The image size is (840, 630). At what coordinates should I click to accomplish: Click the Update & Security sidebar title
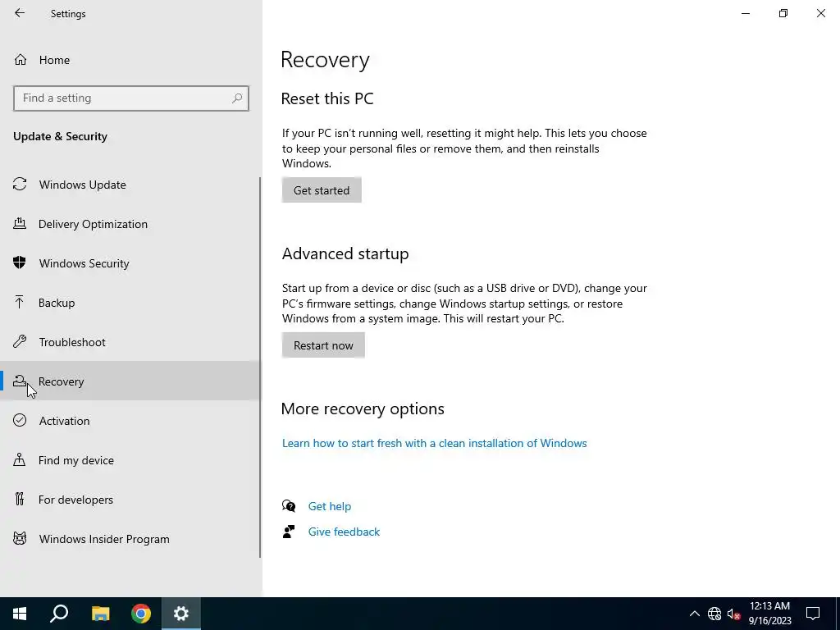coord(60,137)
